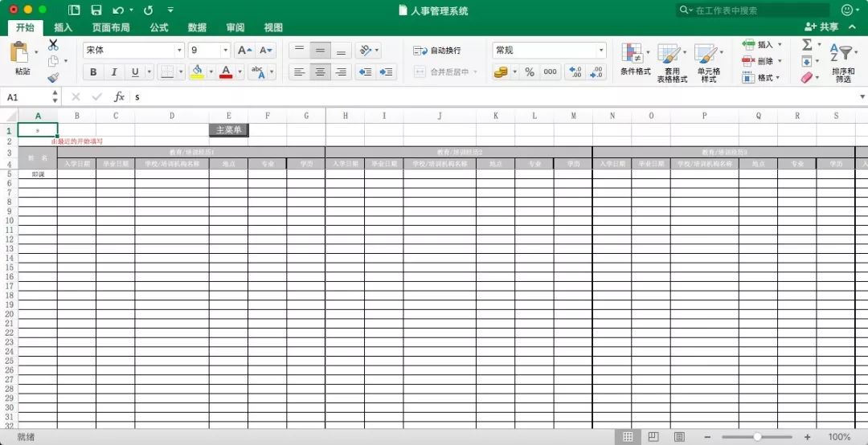The image size is (868, 445).
Task: Open the 插入 ribbon tab
Action: tap(63, 27)
